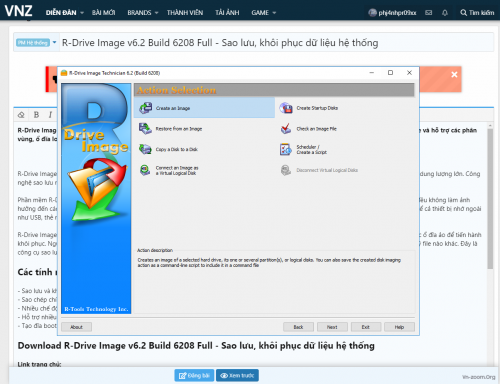Open the BRANDS menu
500x384 pixels.
click(139, 13)
